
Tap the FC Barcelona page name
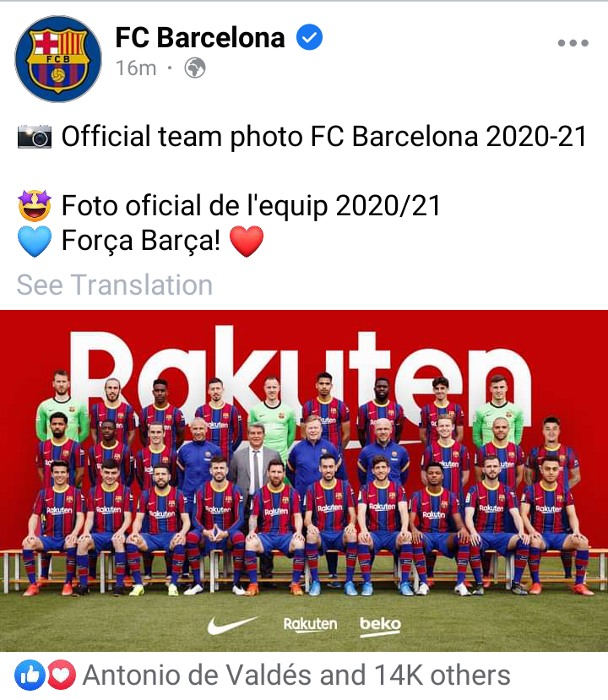click(x=200, y=37)
